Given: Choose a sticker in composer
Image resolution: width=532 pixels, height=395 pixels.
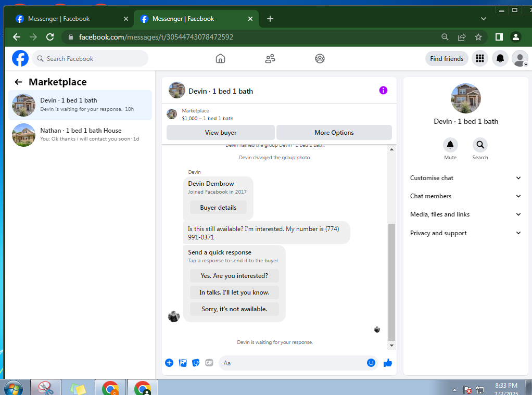Looking at the screenshot, I should (x=196, y=363).
